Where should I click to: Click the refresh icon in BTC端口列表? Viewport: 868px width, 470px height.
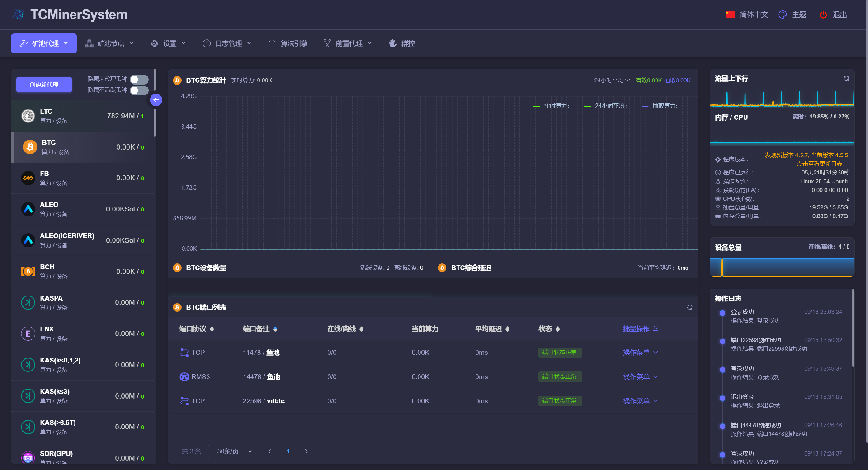coord(689,307)
